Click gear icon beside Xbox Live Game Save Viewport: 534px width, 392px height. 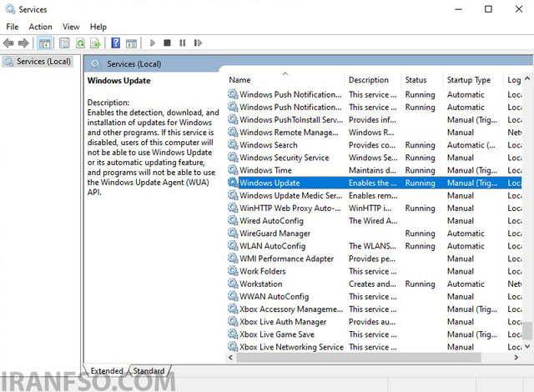233,334
